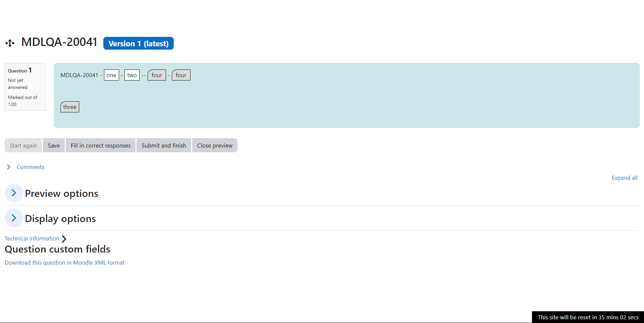Viewport: 644px width, 323px height.
Task: Select the 'one' drop zone box
Action: tap(111, 75)
